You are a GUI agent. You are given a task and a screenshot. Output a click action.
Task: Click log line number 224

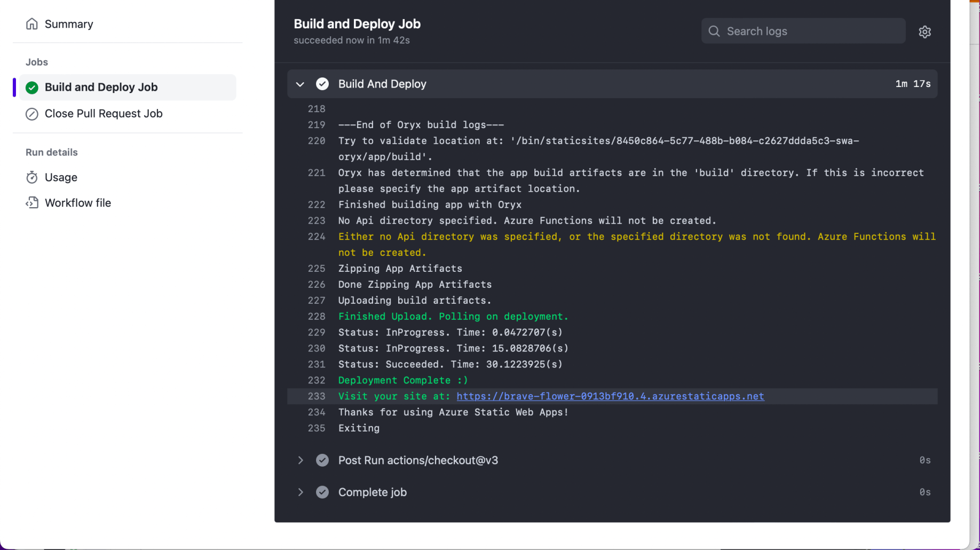317,237
